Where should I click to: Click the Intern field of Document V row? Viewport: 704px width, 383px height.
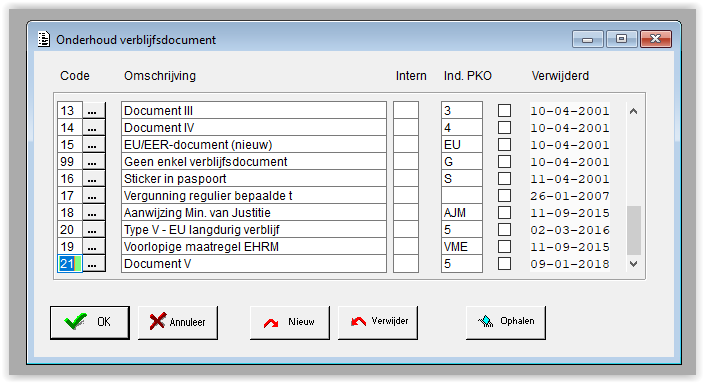[406, 264]
